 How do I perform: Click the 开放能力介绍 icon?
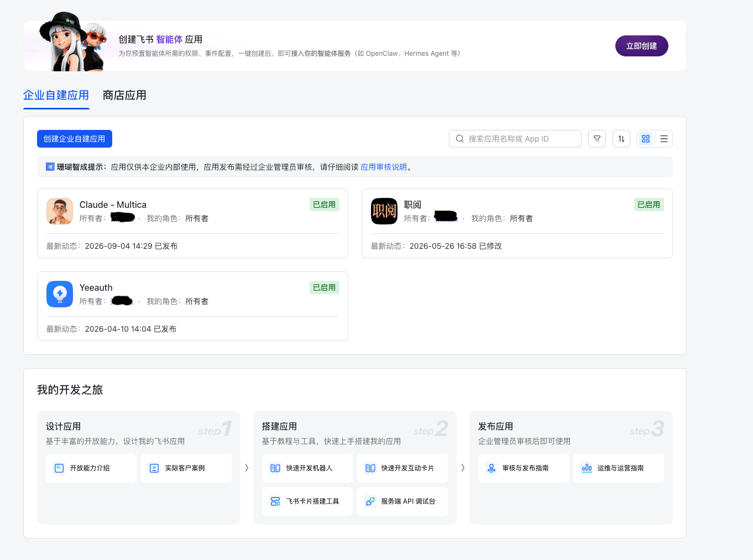click(x=59, y=468)
